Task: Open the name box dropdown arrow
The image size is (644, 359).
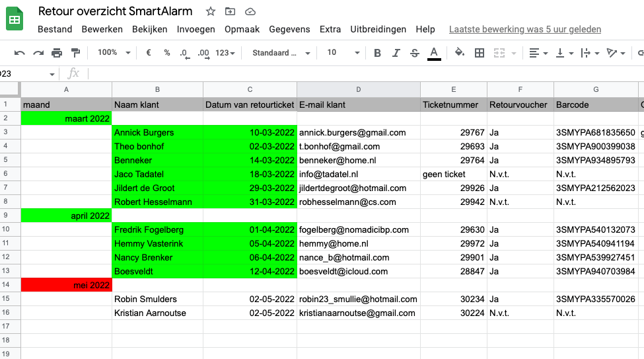Action: point(52,75)
